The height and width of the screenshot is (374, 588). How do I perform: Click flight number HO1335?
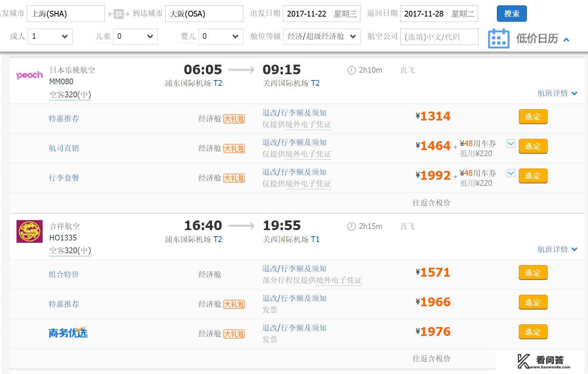(63, 238)
